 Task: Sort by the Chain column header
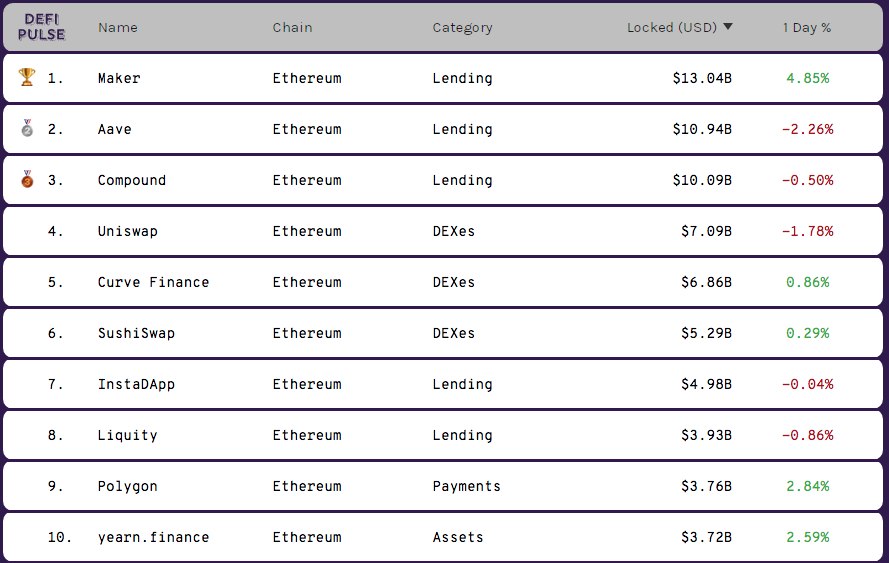coord(292,27)
